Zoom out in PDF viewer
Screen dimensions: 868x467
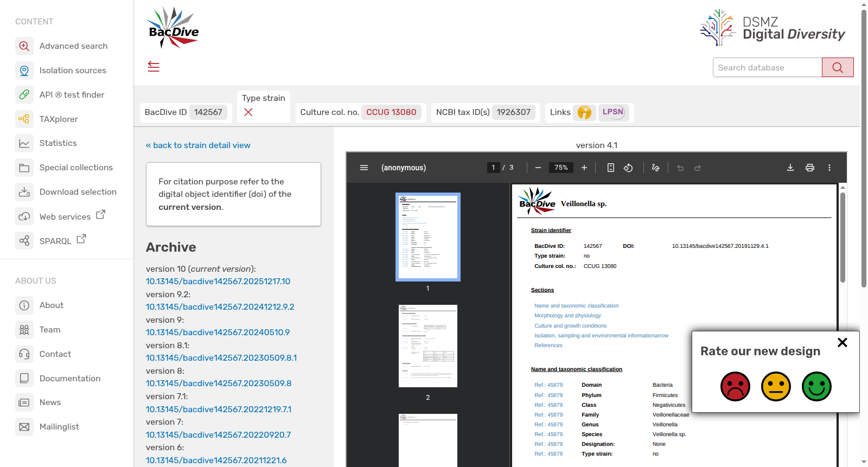click(538, 168)
